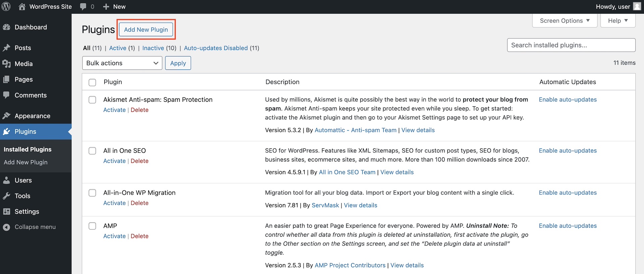Open the New content menu in admin bar

click(114, 7)
